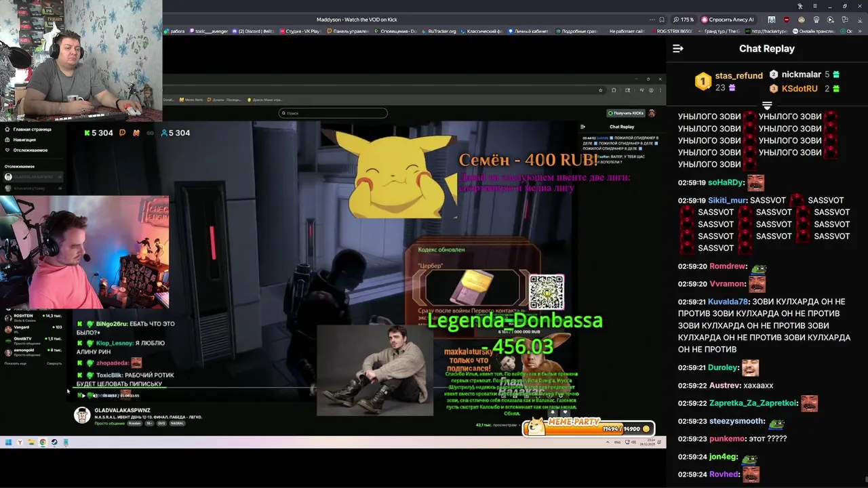Screen dimensions: 868x488
Task: Open 'Студия - VK Play' bookmark
Action: 301,31
